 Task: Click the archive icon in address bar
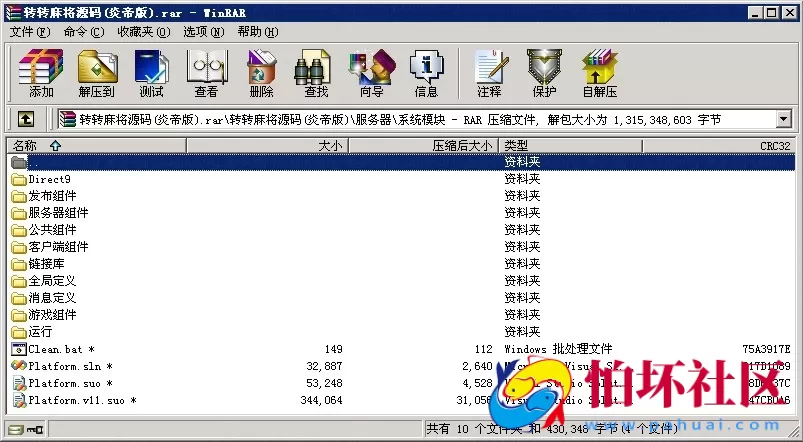[x=68, y=119]
